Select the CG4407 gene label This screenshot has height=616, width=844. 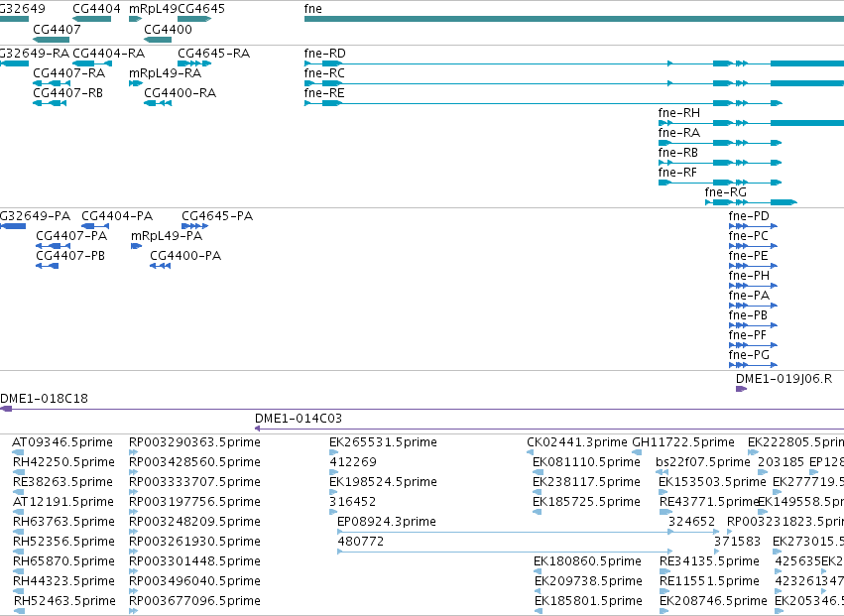57,29
